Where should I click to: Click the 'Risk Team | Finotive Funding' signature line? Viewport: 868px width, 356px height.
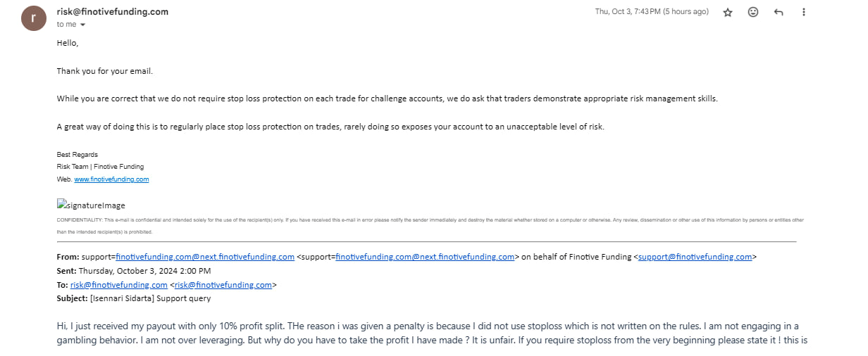tap(100, 167)
